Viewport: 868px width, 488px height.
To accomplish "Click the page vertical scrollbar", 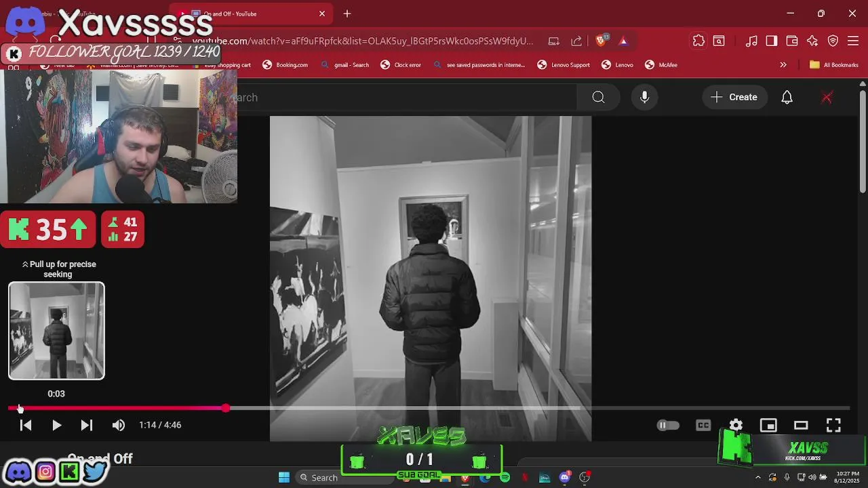I will click(x=863, y=142).
